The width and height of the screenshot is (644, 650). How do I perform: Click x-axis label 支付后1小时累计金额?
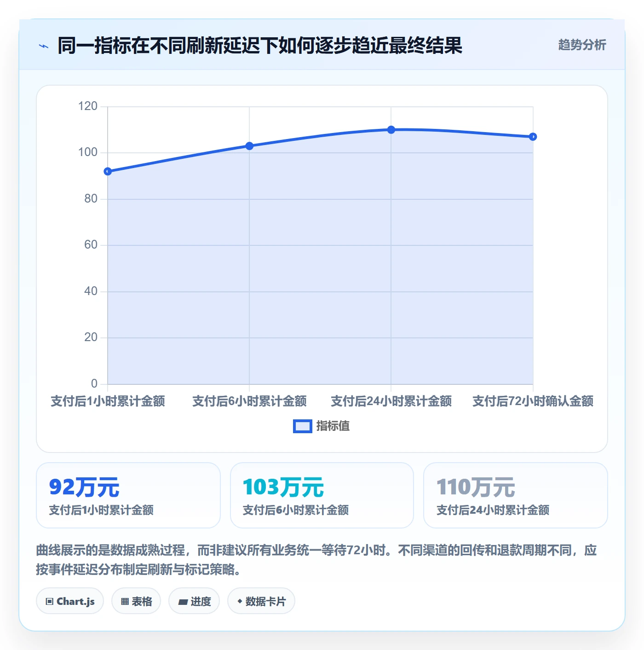pyautogui.click(x=108, y=401)
